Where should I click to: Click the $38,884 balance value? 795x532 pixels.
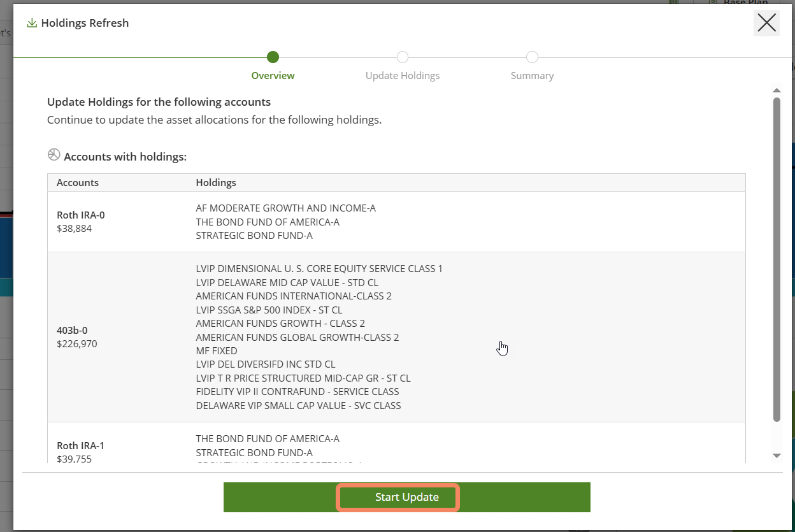pyautogui.click(x=75, y=228)
